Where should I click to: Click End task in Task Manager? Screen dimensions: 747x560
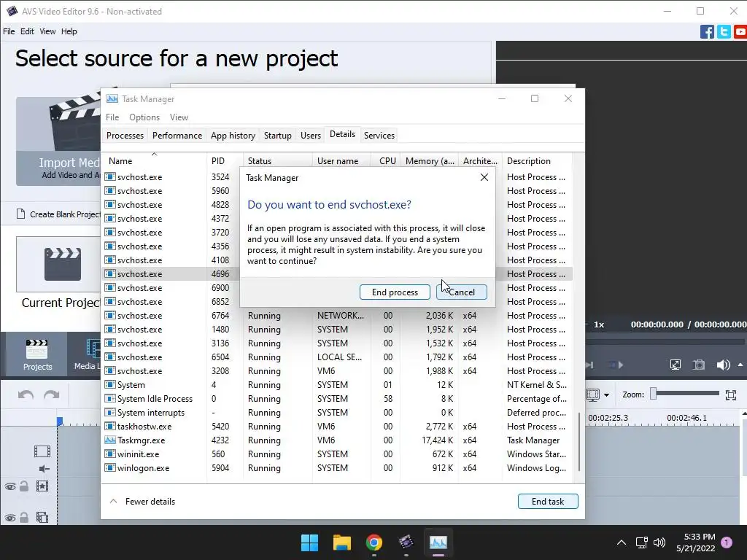(548, 501)
